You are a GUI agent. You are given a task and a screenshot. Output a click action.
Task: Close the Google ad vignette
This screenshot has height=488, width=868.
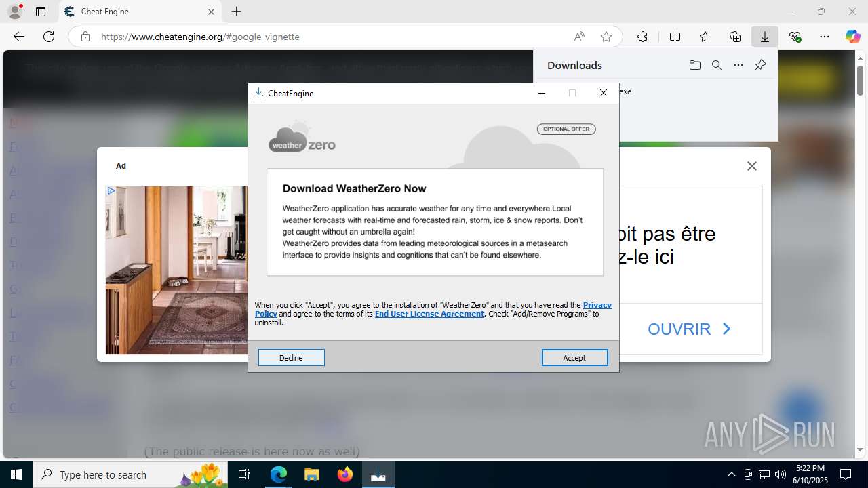(751, 166)
